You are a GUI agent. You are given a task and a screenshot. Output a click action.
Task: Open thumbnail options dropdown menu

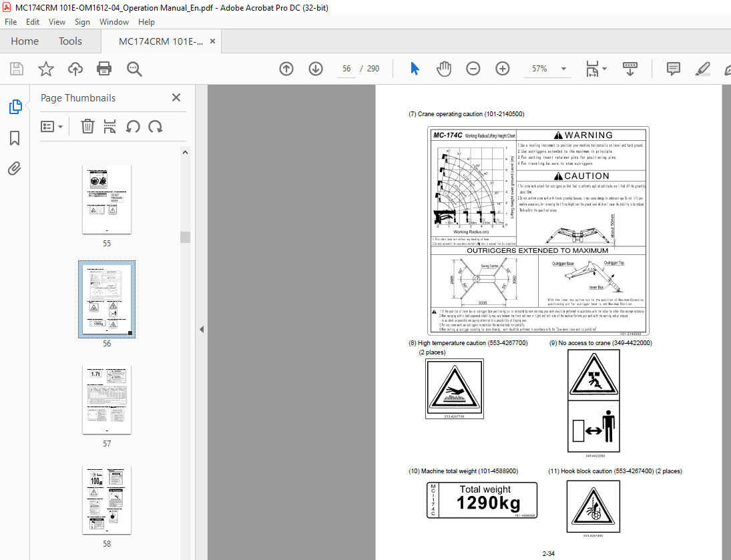point(52,126)
